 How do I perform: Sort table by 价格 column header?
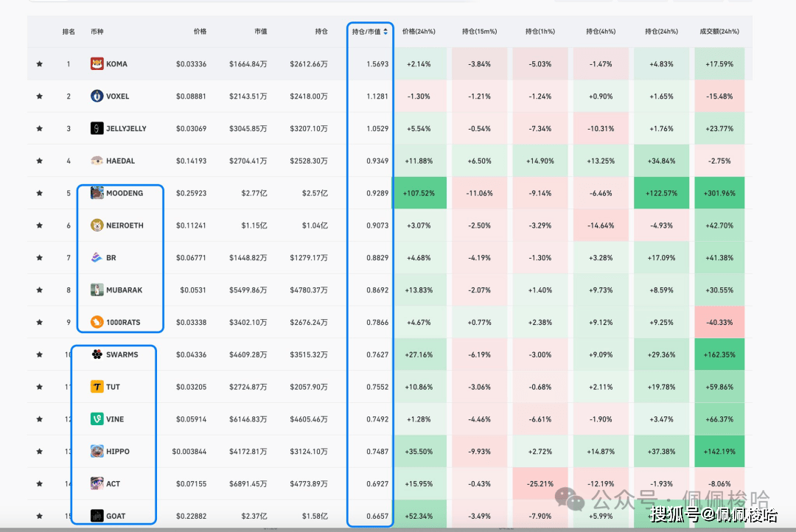(200, 32)
